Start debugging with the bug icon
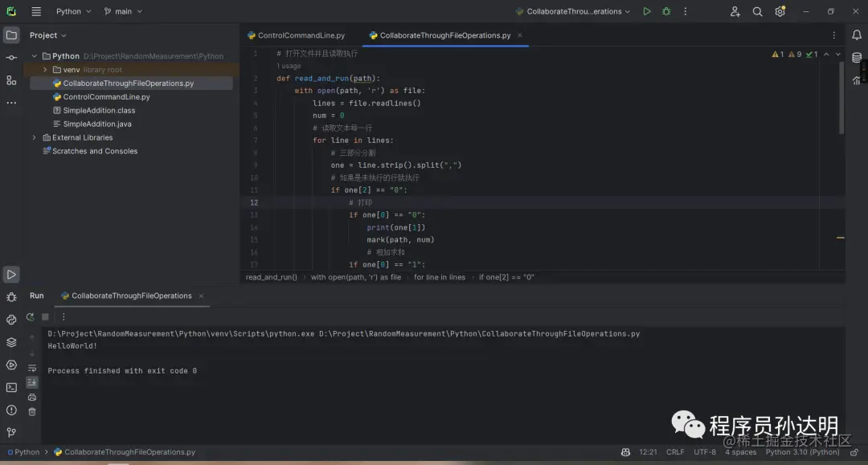Image resolution: width=868 pixels, height=465 pixels. (666, 11)
